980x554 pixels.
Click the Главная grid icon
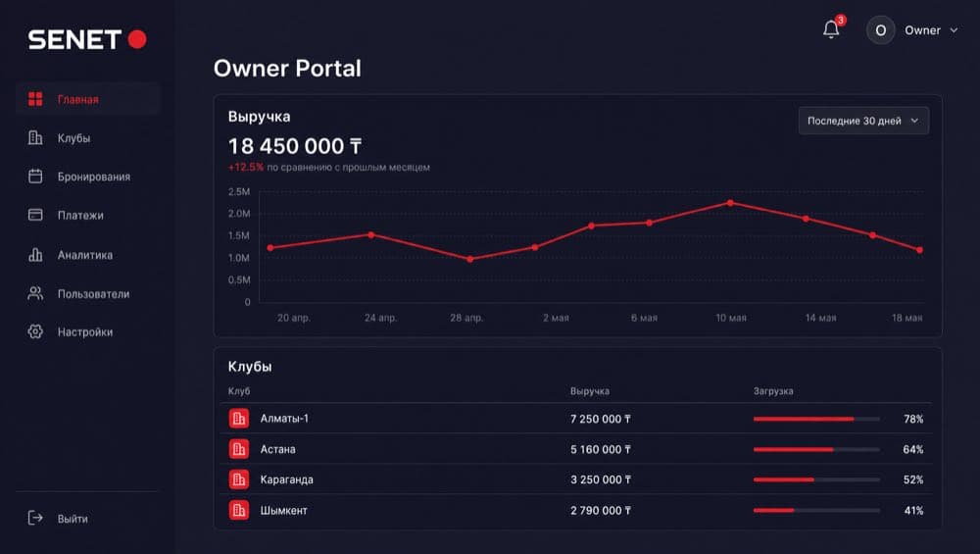(x=35, y=99)
